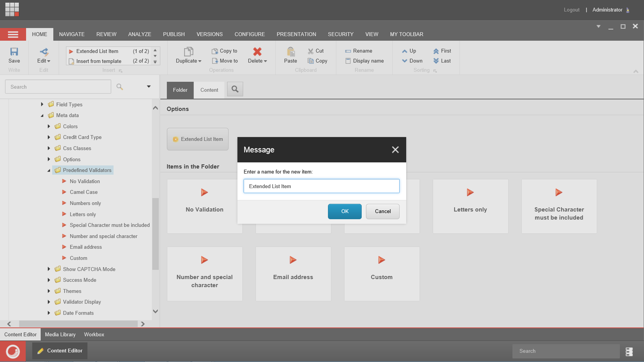Viewport: 644px width, 362px height.
Task: Expand the Show CAPTCHA Mode folder
Action: tap(49, 269)
